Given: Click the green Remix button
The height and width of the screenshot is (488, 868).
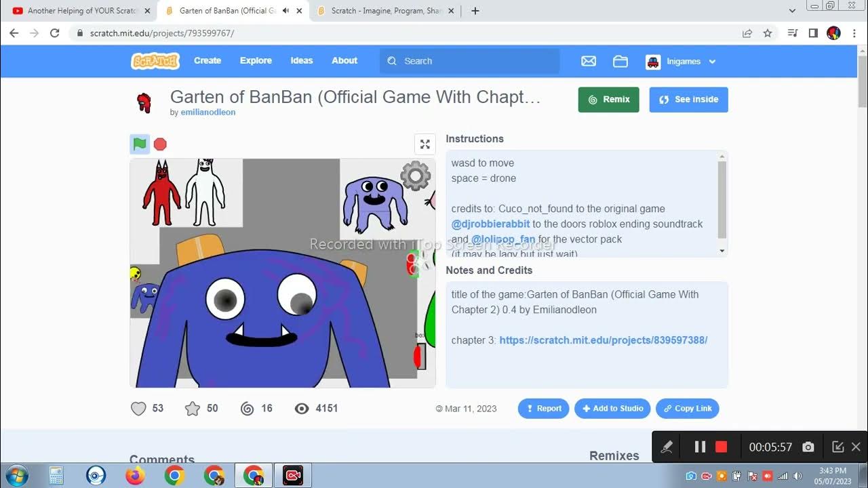Looking at the screenshot, I should 609,100.
